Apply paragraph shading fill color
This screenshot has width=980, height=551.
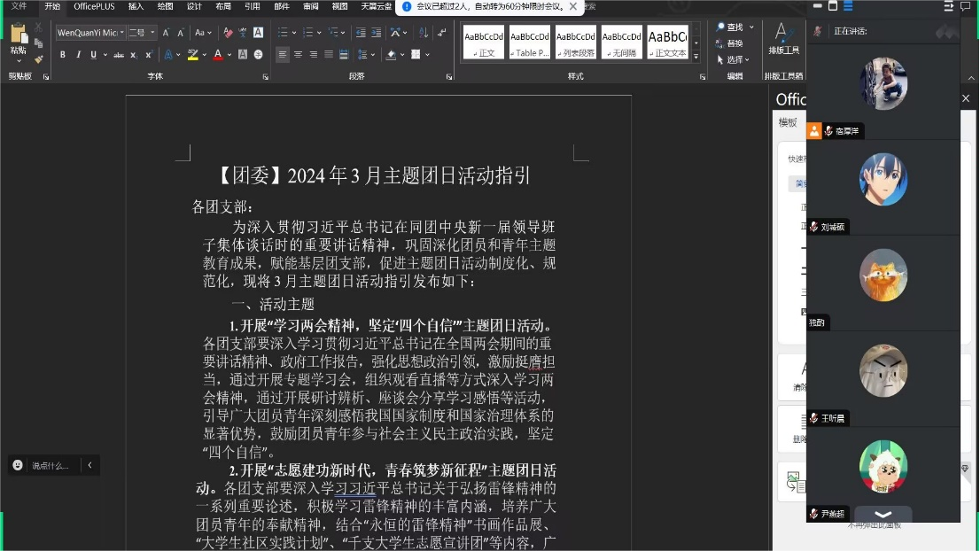[x=392, y=55]
